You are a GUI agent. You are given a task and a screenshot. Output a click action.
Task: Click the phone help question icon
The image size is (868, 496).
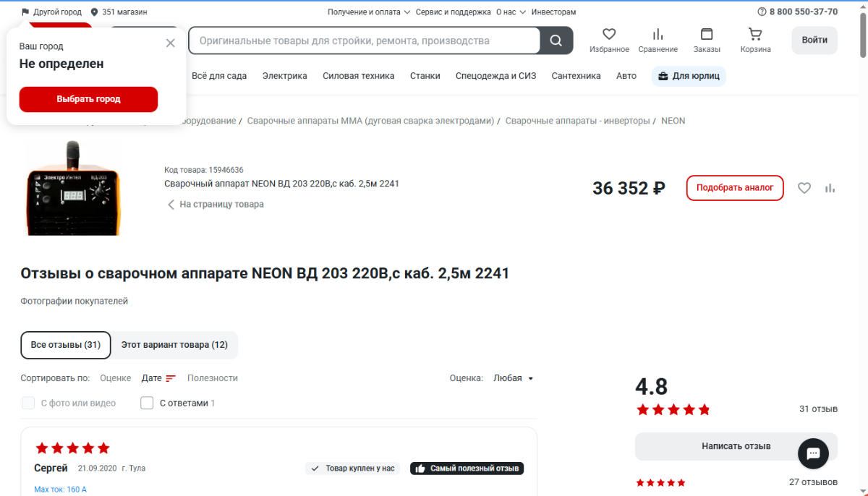click(x=762, y=12)
